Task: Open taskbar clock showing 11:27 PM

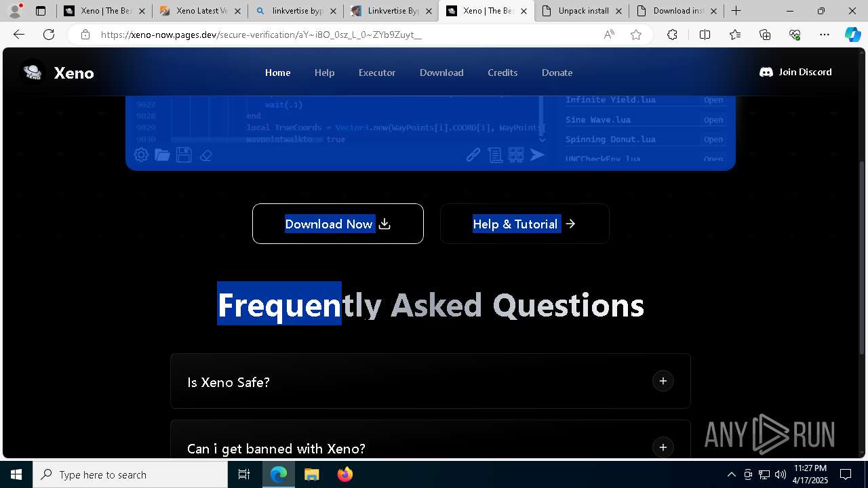Action: [x=810, y=474]
